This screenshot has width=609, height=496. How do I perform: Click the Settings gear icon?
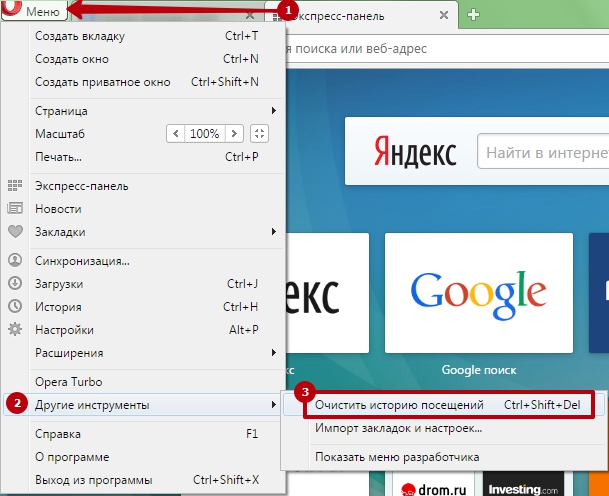click(15, 330)
